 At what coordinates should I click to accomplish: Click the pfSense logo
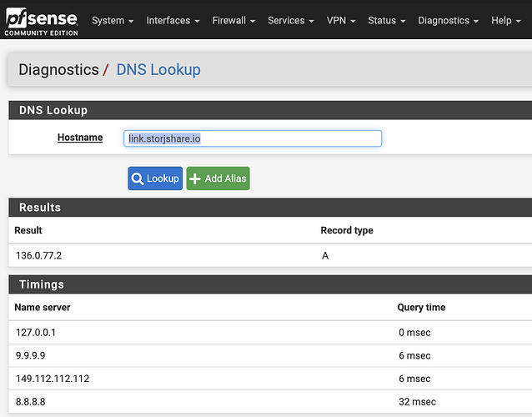click(x=41, y=21)
